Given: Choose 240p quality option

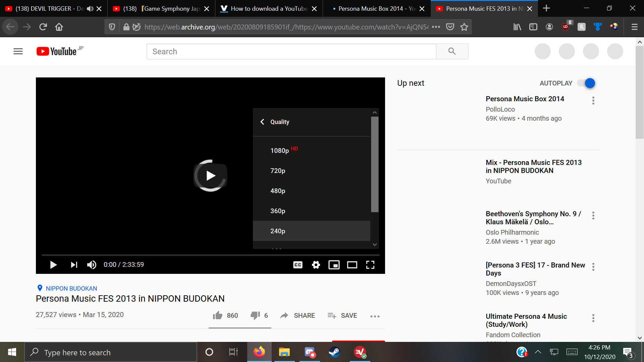Looking at the screenshot, I should 278,231.
